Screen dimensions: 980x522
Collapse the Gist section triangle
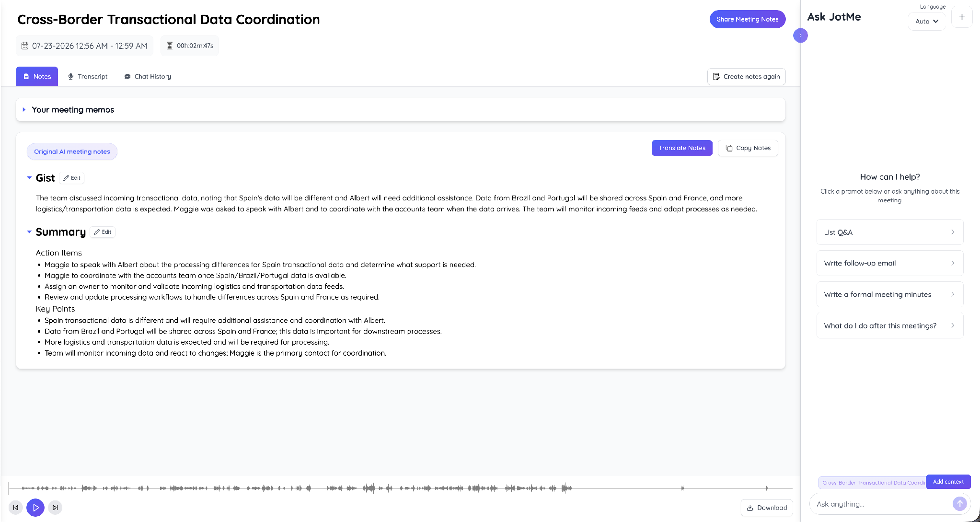point(29,178)
